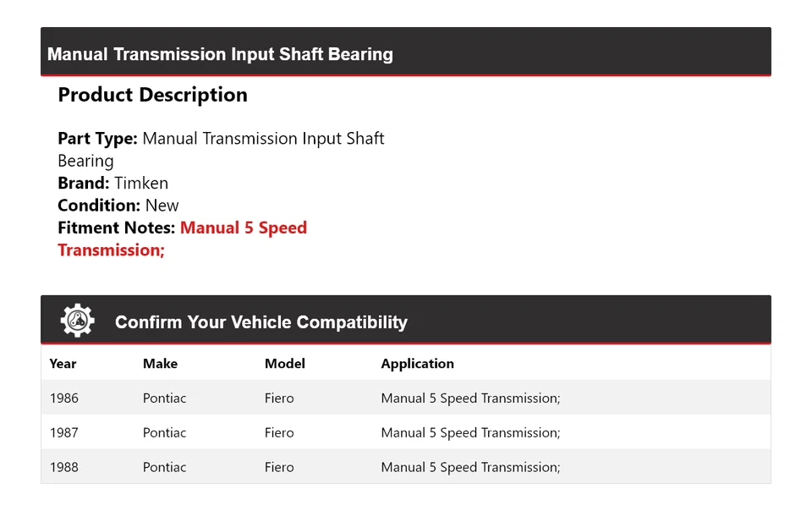Select the 1987 year cell
This screenshot has width=812, height=511.
(x=64, y=433)
